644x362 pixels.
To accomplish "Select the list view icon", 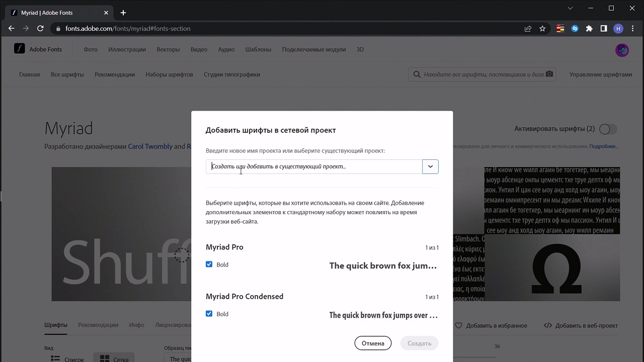I will coord(55,359).
